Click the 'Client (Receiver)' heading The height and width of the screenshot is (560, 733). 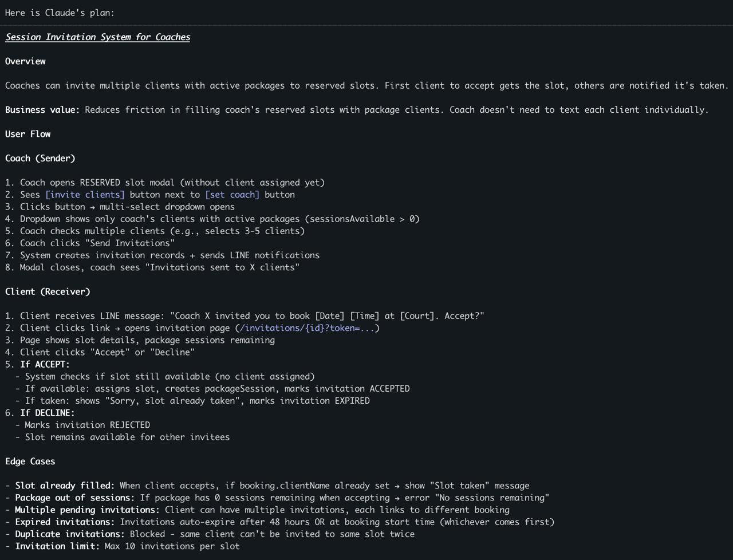pos(48,292)
